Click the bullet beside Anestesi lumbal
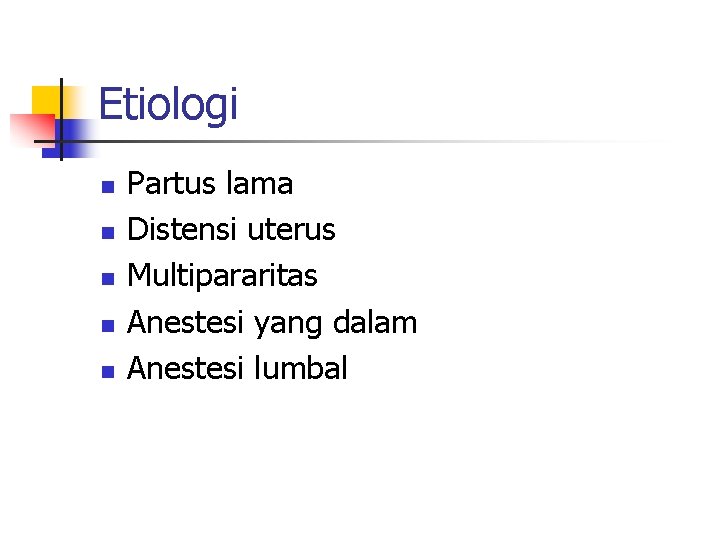The image size is (720, 540). coord(108,371)
